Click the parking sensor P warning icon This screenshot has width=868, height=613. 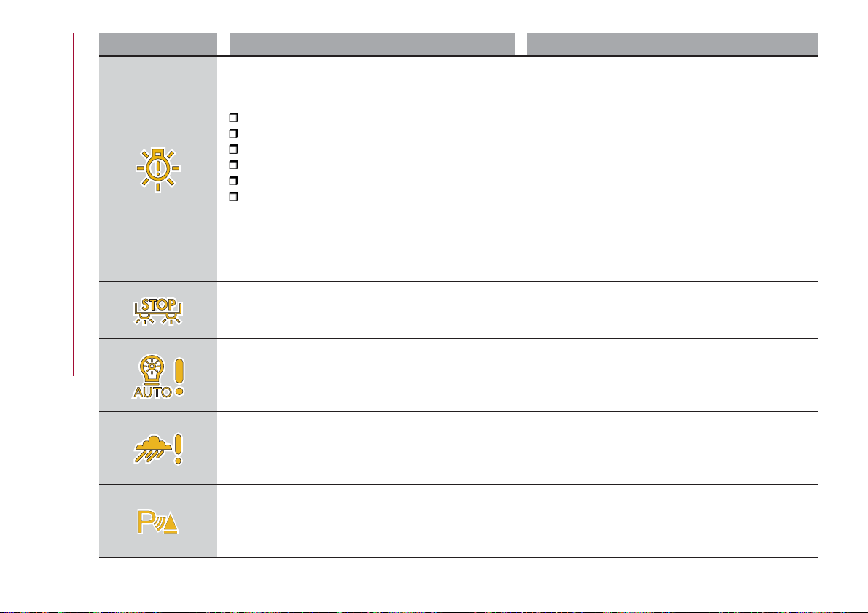click(158, 522)
